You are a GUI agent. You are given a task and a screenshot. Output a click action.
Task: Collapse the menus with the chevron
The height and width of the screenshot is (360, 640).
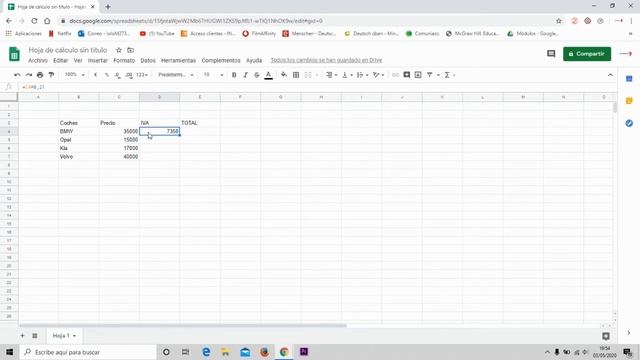[610, 75]
